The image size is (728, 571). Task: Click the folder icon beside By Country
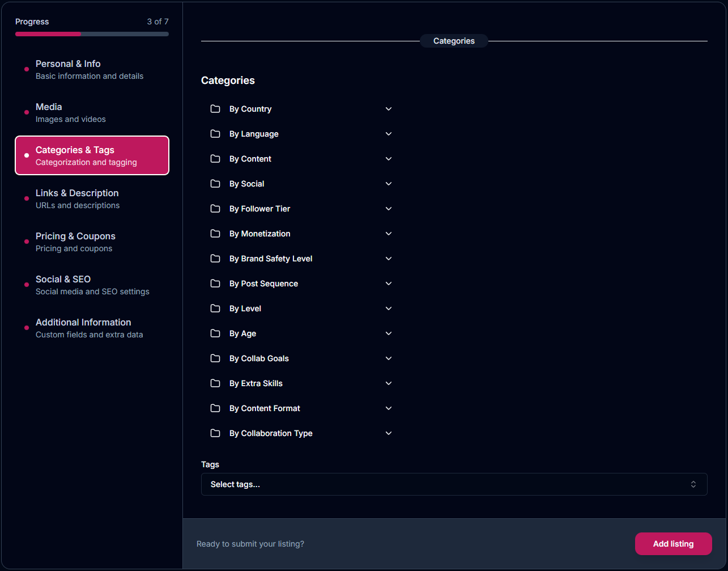click(x=215, y=108)
